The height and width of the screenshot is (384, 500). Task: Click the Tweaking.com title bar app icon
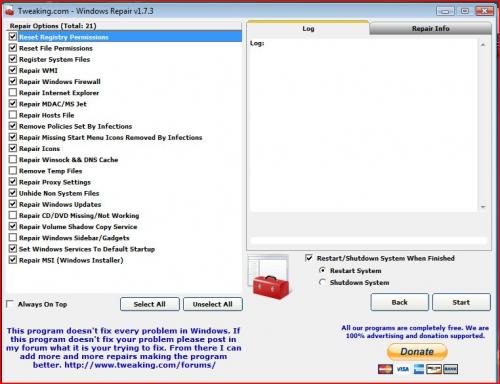[9, 11]
